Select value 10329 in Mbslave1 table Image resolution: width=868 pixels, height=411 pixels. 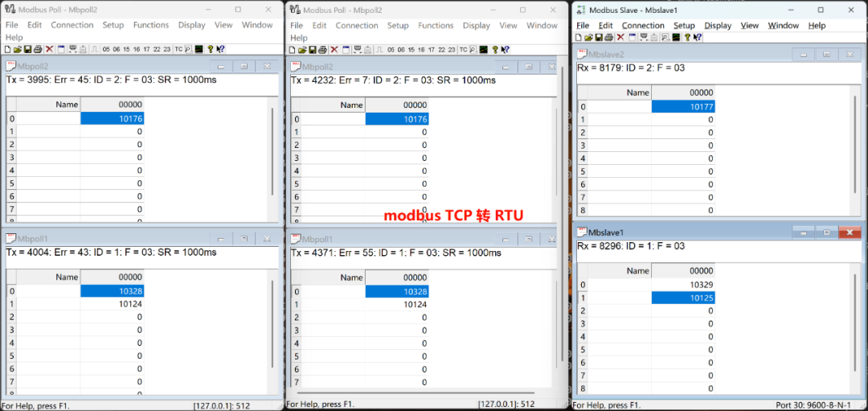click(x=683, y=285)
